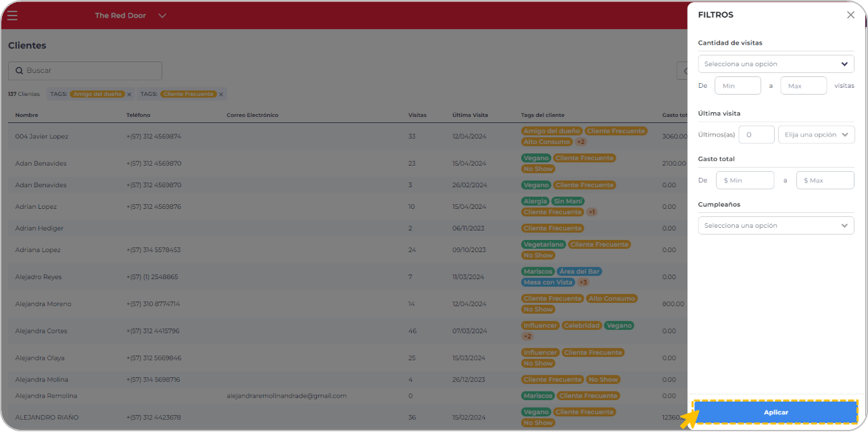Click Última Visita column header

click(470, 115)
